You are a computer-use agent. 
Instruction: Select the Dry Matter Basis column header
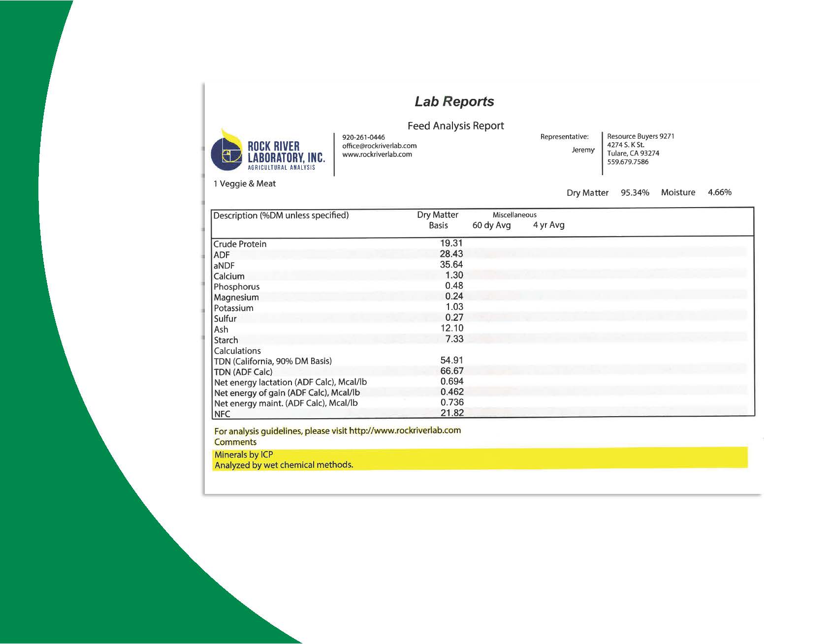(438, 220)
